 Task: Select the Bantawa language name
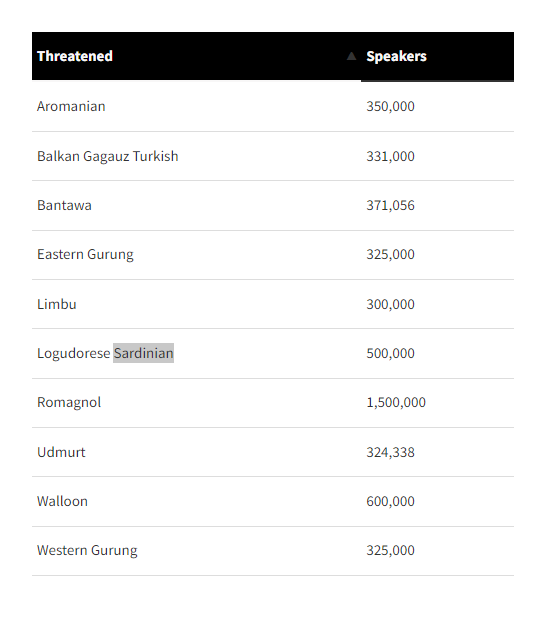[x=64, y=205]
